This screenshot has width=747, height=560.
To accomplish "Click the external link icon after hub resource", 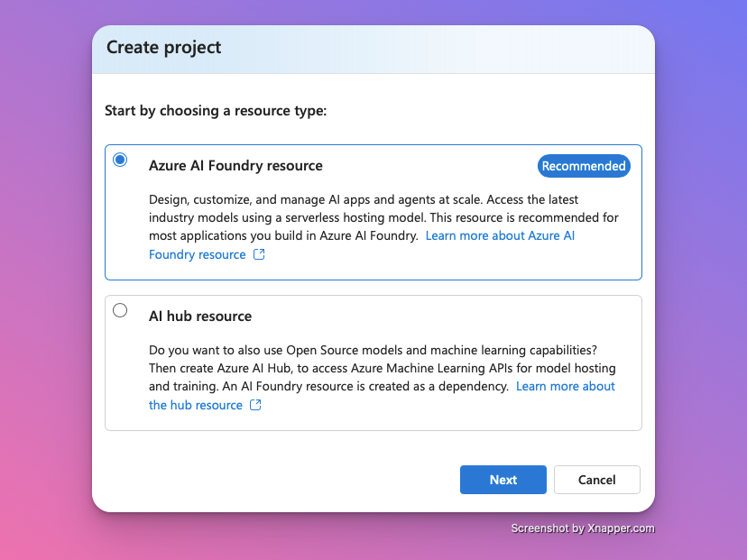I will [x=255, y=405].
